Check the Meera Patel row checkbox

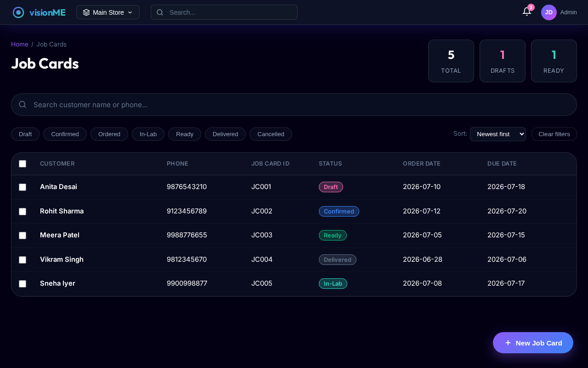pos(23,236)
